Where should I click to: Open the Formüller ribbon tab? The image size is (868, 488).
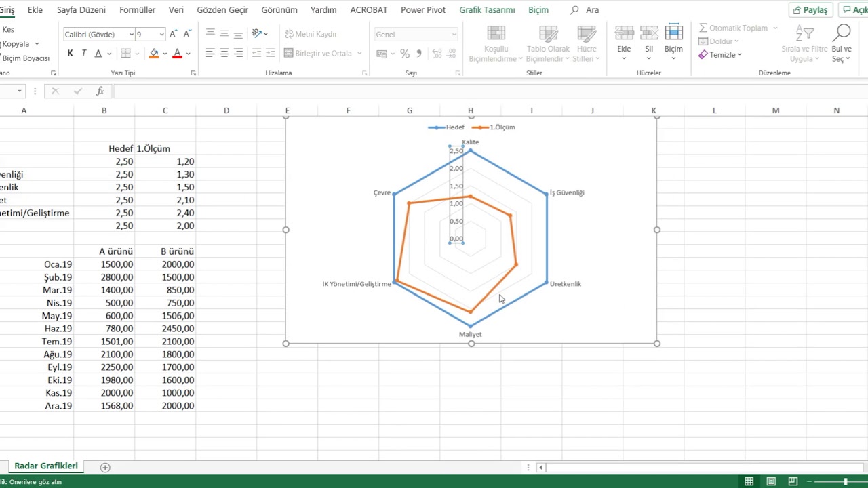[x=137, y=10]
